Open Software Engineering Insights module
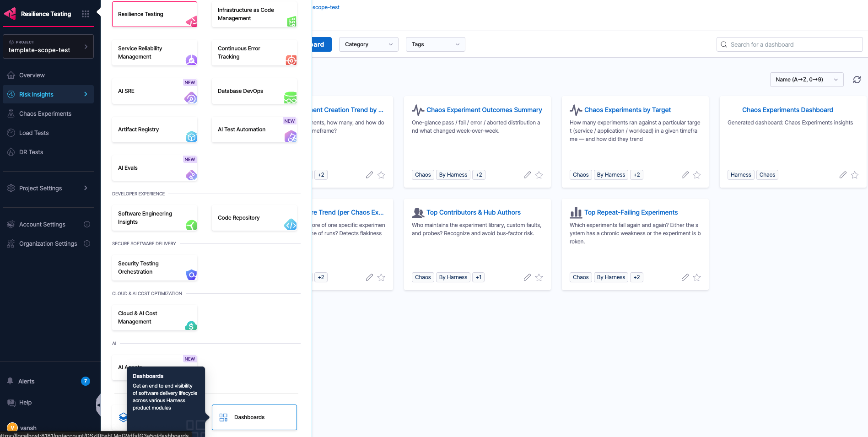Image resolution: width=868 pixels, height=437 pixels. pos(155,218)
